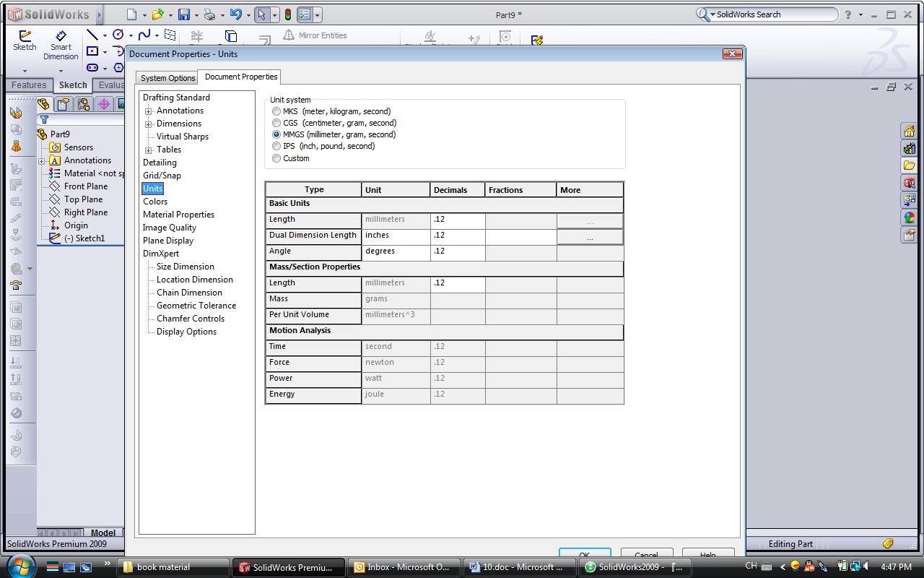
Task: Select the IPS unit system
Action: pos(276,146)
